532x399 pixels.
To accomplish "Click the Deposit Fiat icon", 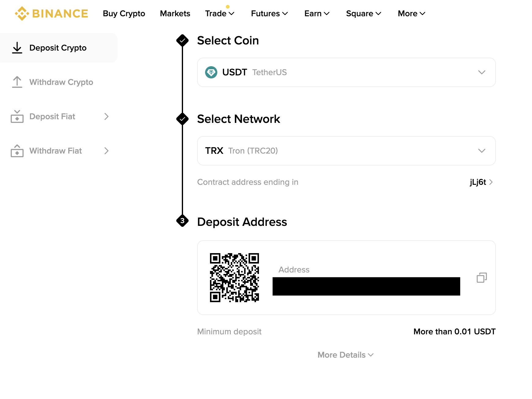I will 17,116.
